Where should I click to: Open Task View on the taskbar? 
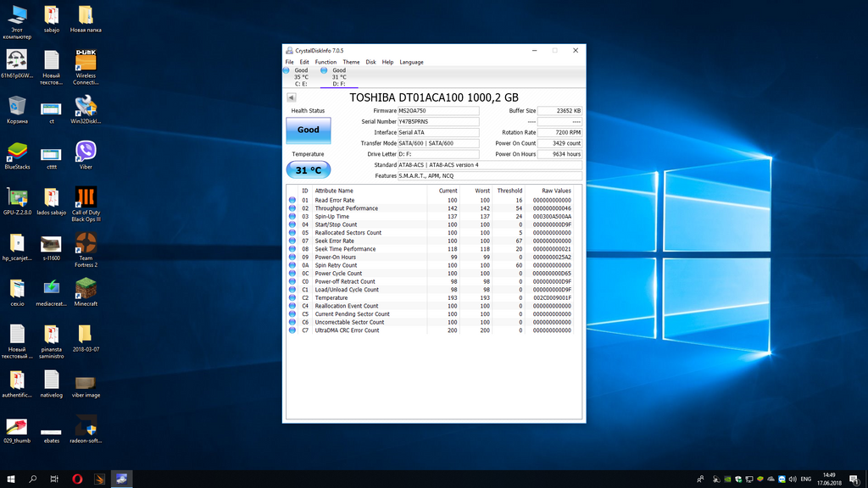click(54, 480)
